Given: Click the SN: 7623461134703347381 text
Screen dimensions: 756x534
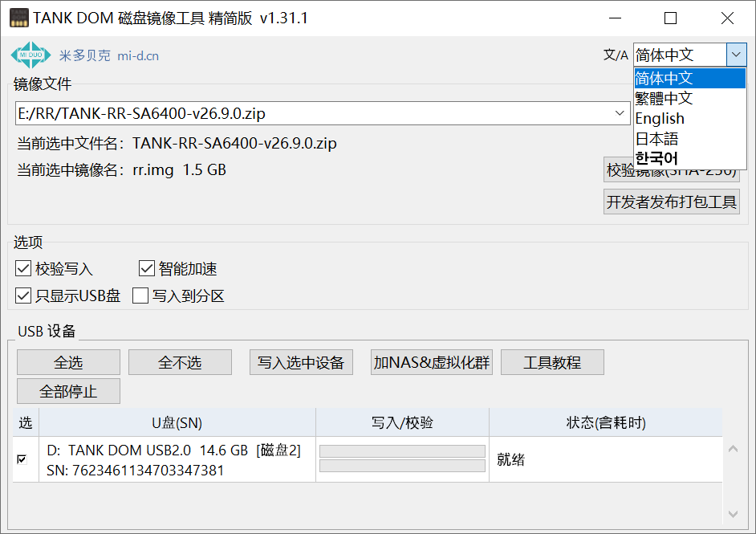Looking at the screenshot, I should [136, 471].
